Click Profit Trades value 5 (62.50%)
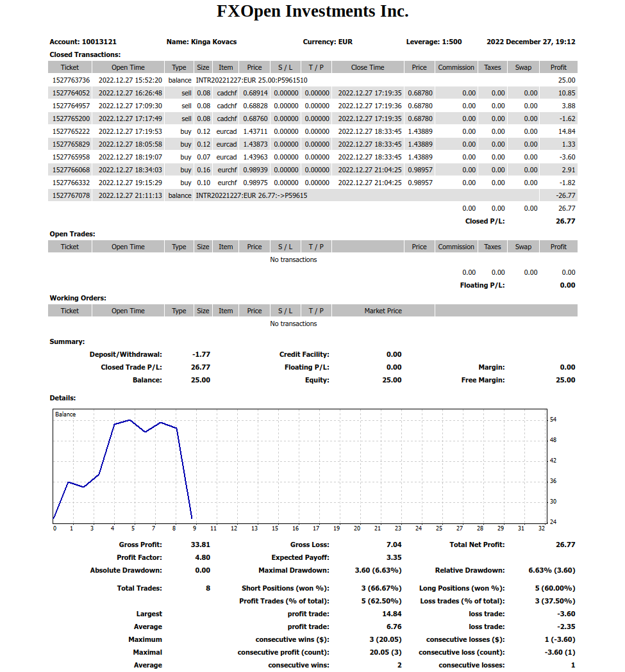625x672 pixels. point(381,602)
